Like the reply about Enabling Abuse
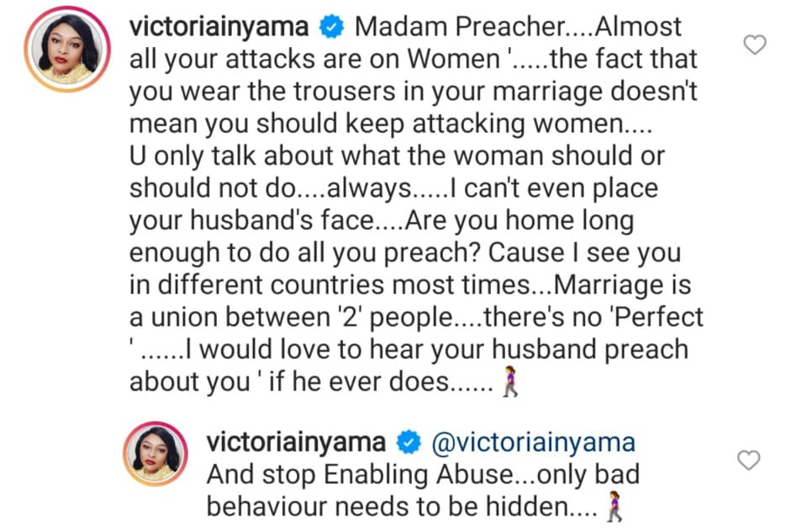This screenshot has height=532, width=807. click(748, 460)
